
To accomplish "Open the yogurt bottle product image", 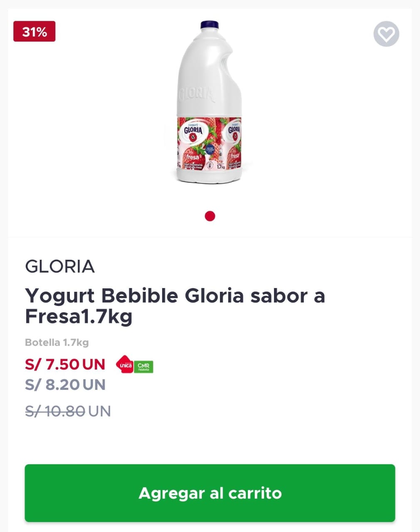I will pyautogui.click(x=209, y=102).
